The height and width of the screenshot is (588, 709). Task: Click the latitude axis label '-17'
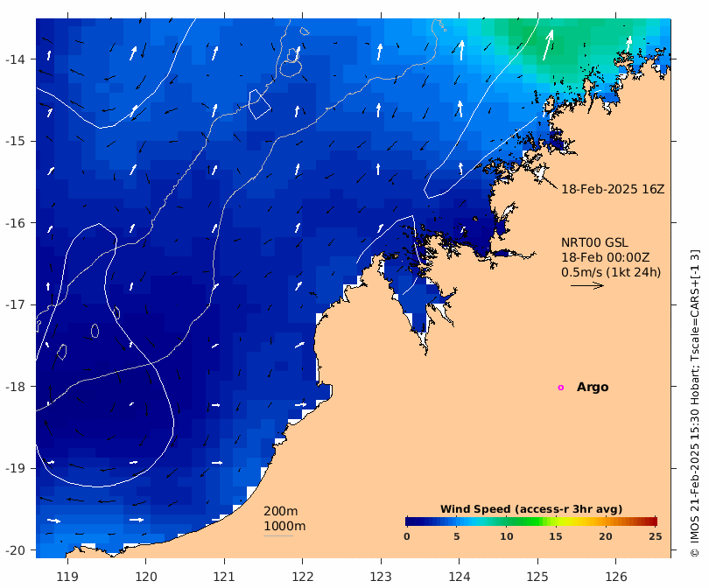point(15,304)
